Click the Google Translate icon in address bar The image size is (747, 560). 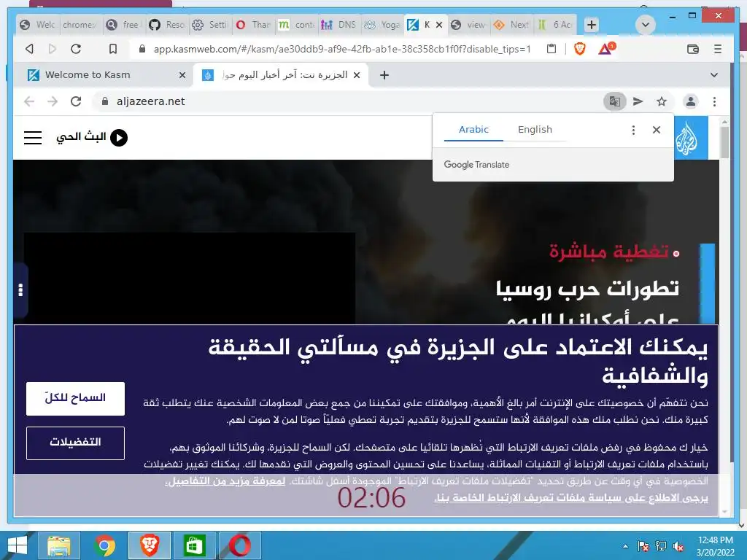pos(614,101)
